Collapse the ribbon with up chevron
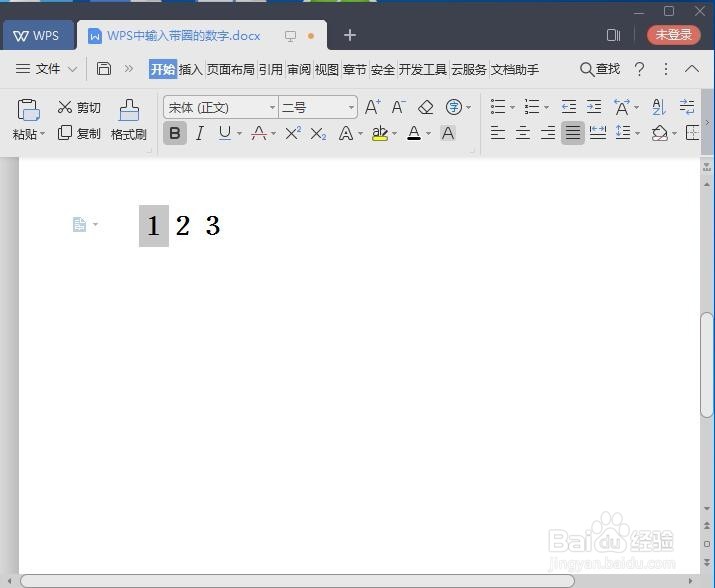The width and height of the screenshot is (715, 588). click(x=692, y=69)
